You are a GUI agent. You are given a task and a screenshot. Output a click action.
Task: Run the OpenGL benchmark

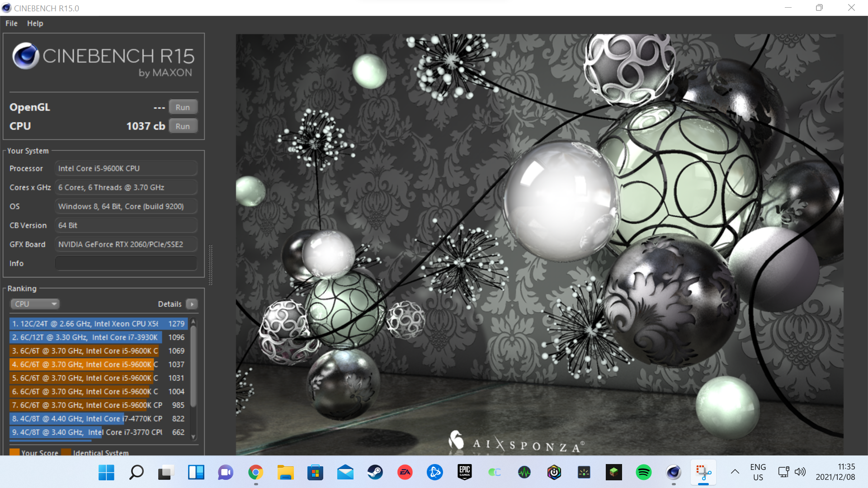point(183,107)
